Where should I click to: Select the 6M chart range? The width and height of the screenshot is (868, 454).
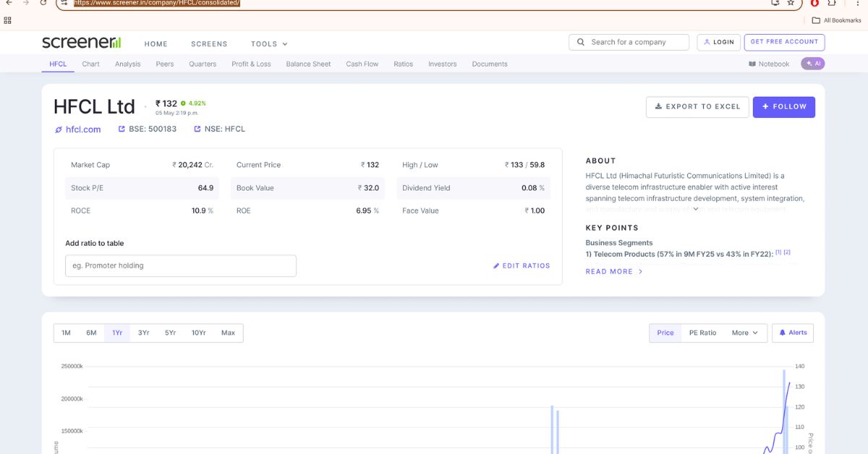click(91, 333)
